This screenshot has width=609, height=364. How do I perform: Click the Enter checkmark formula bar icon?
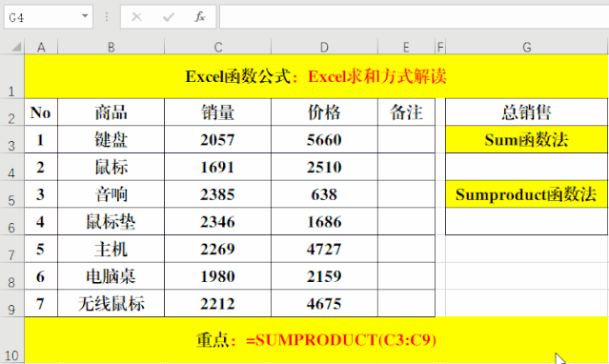pyautogui.click(x=168, y=17)
